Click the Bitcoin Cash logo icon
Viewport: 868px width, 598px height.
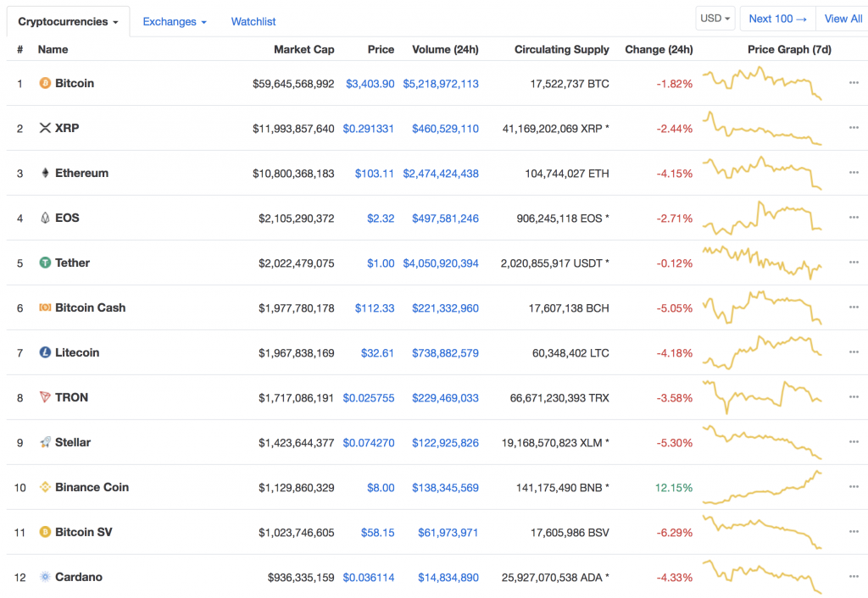click(x=45, y=307)
